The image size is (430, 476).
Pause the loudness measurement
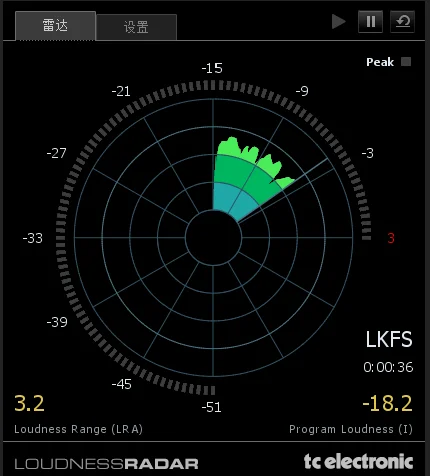point(370,22)
